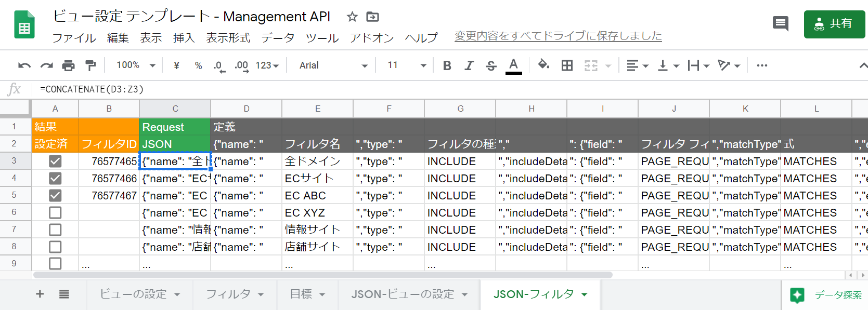This screenshot has width=868, height=310.
Task: Decrease decimal places
Action: tap(219, 66)
